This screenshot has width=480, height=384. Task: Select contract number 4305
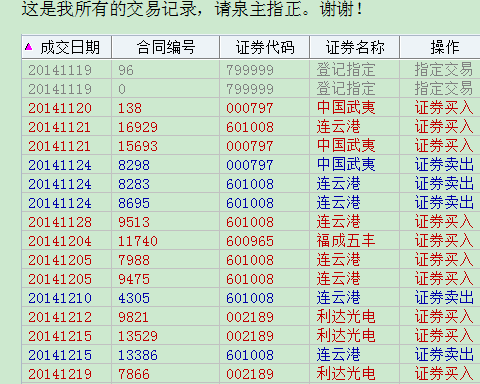point(134,298)
